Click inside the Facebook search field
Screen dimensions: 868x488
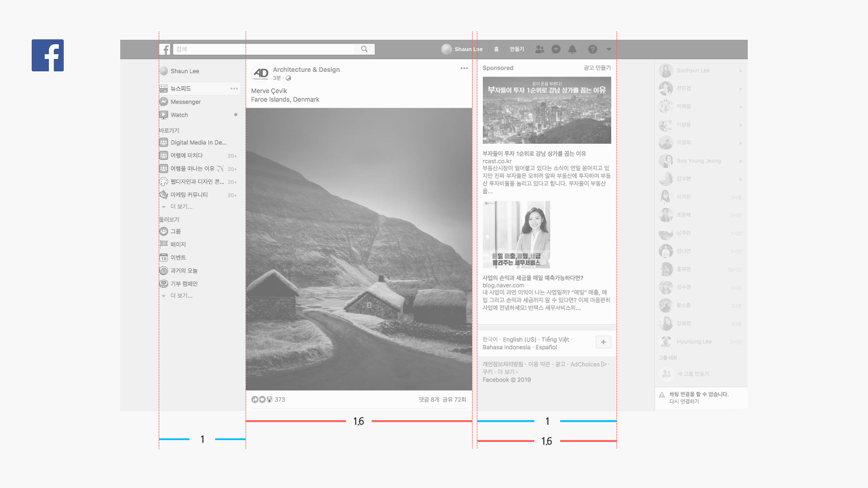point(263,49)
